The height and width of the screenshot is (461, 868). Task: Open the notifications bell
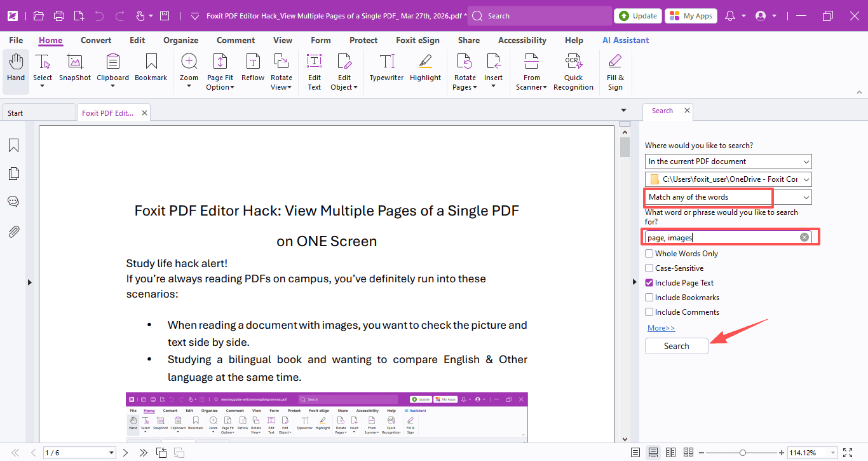coord(730,16)
